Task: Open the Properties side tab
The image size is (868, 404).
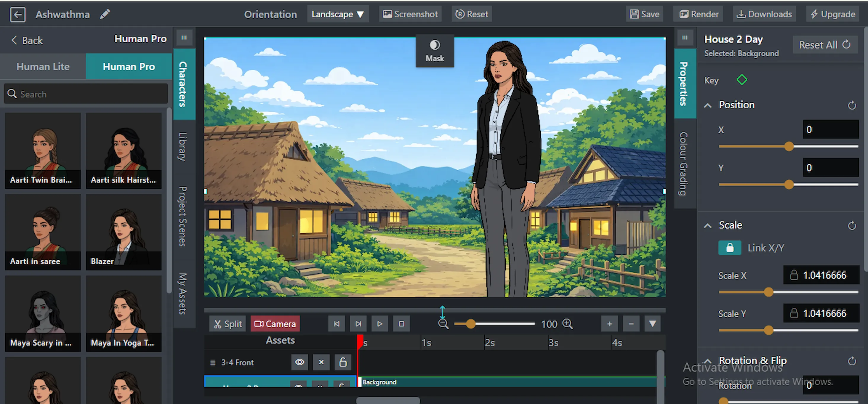Action: tap(685, 84)
